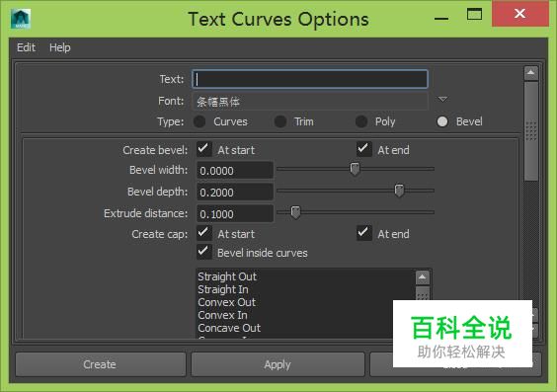Click the Maya application icon in title bar
557x392 pixels.
click(21, 19)
